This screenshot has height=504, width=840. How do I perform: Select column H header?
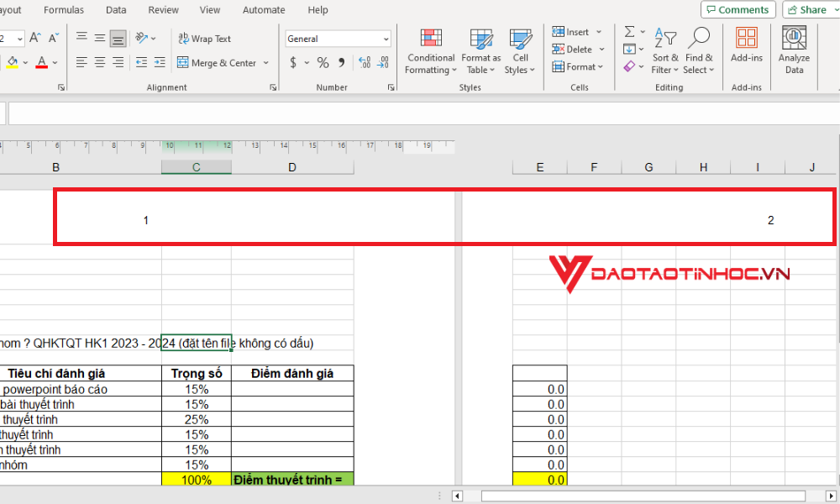[703, 167]
